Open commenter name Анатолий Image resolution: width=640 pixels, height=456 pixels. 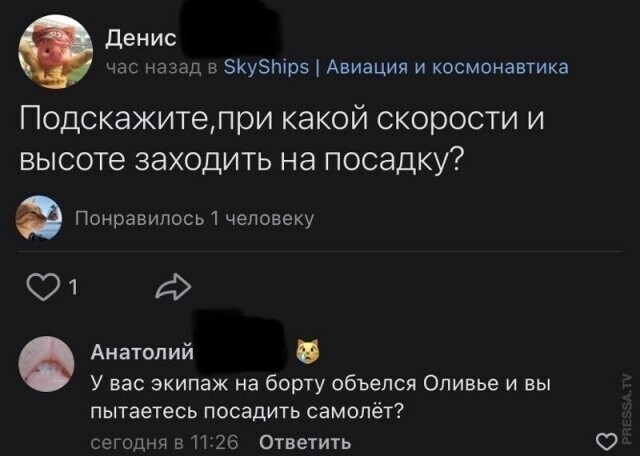pos(136,351)
